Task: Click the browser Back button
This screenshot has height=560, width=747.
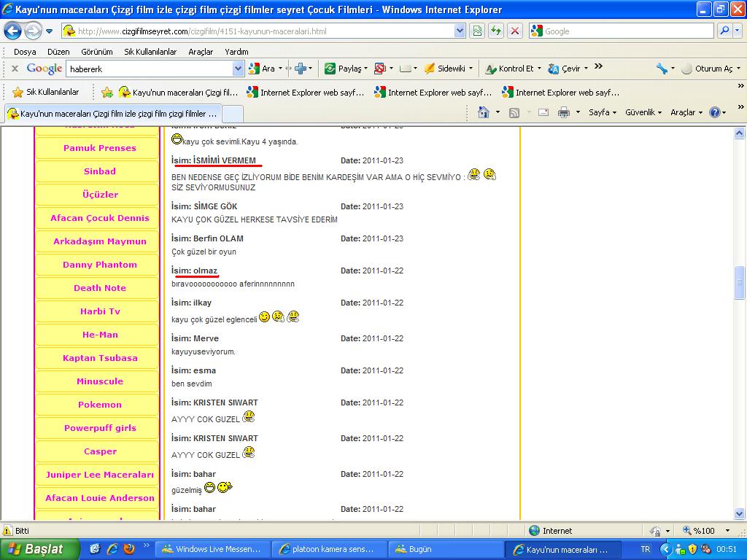Action: [12, 31]
